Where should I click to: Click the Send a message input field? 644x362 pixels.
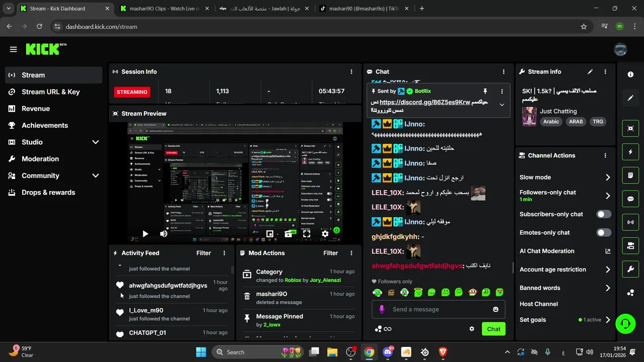(x=439, y=309)
